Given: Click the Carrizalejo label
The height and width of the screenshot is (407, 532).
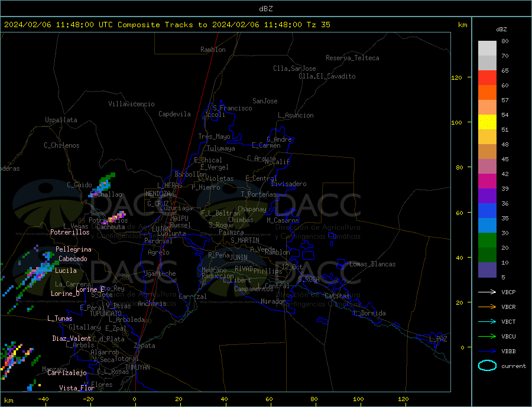Looking at the screenshot, I should [67, 373].
